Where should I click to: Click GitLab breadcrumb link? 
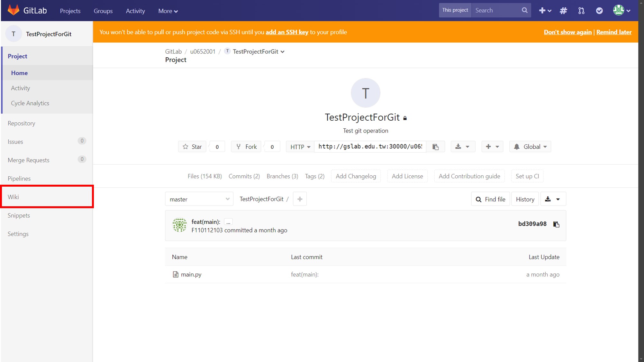tap(173, 51)
